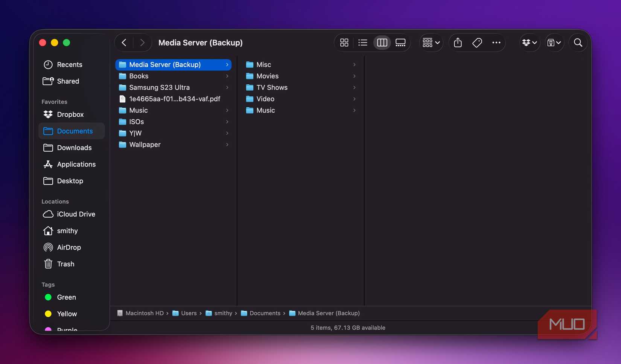This screenshot has height=364, width=621.
Task: Select Applications in the sidebar
Action: pyautogui.click(x=76, y=164)
